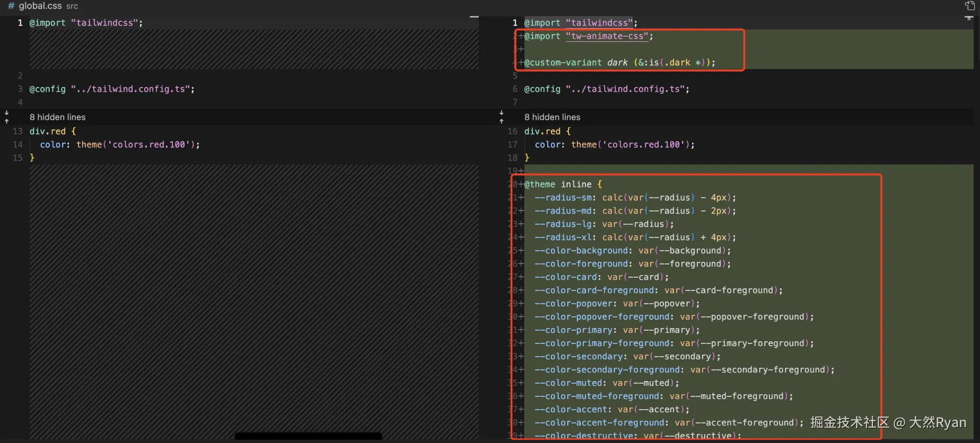Screen dimensions: 980x443
Task: Show the 8 hidden lines in the modified pane
Action: pos(552,117)
